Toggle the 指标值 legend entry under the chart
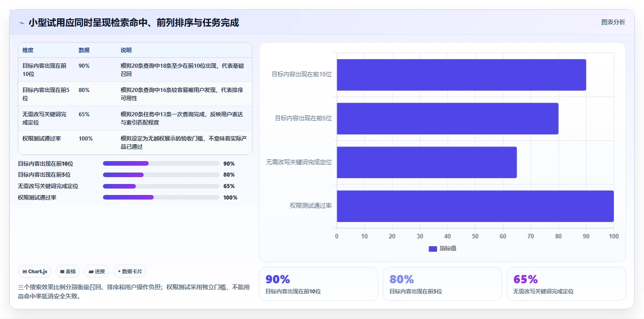 [x=442, y=249]
